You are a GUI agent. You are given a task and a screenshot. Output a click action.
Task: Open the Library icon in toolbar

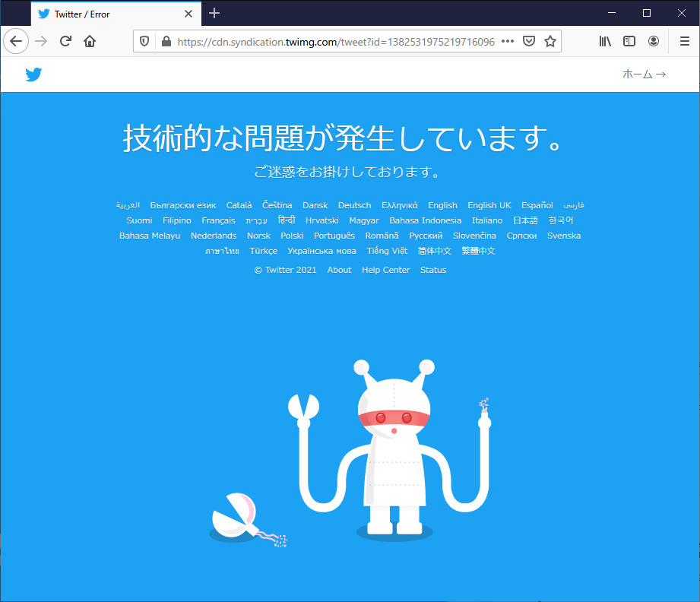pyautogui.click(x=605, y=42)
